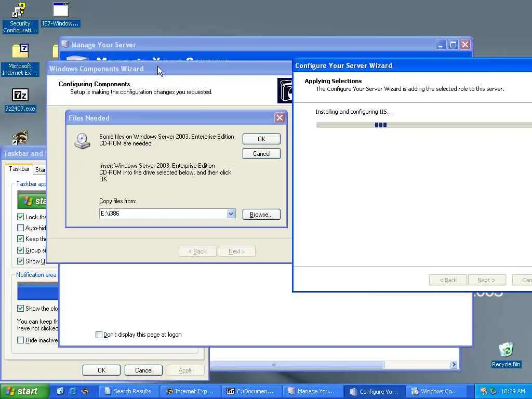The image size is (532, 399).
Task: Click the second system tray icon beside the clock
Action: pyautogui.click(x=494, y=391)
